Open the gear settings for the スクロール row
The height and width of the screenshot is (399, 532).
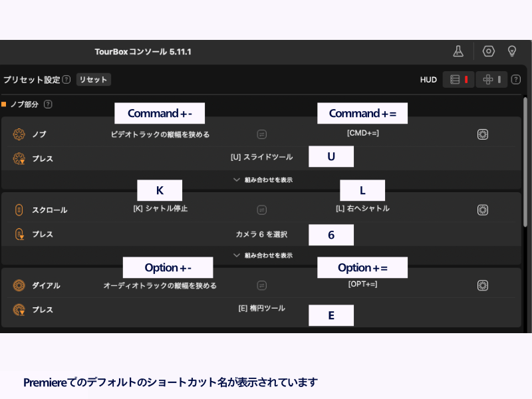pos(483,209)
